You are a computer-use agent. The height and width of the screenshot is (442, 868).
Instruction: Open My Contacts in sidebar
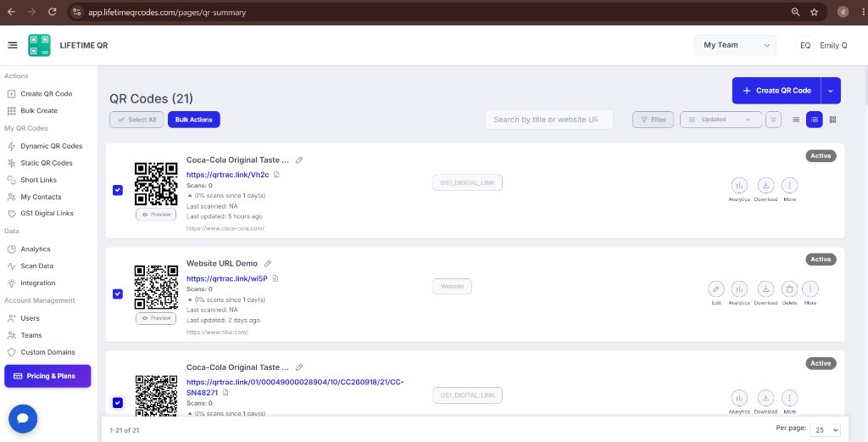click(x=41, y=197)
